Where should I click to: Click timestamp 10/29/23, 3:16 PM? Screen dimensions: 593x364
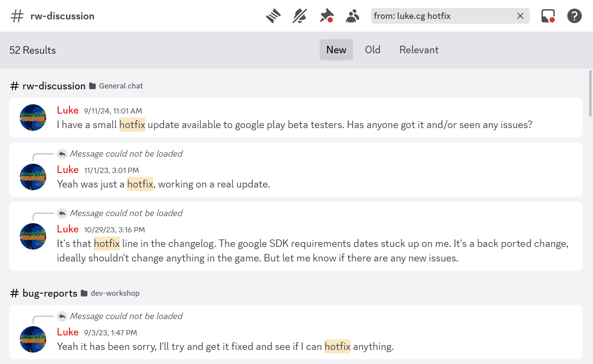[x=114, y=230]
